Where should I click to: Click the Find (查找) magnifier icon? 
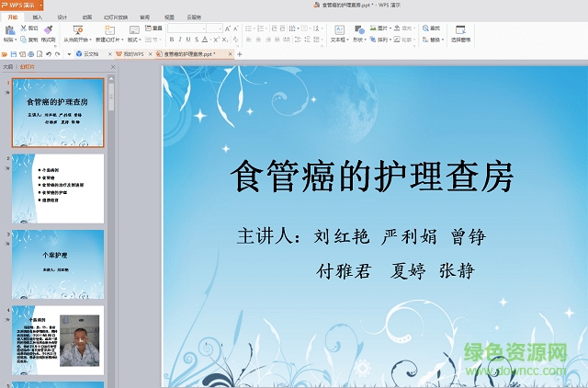tap(425, 29)
